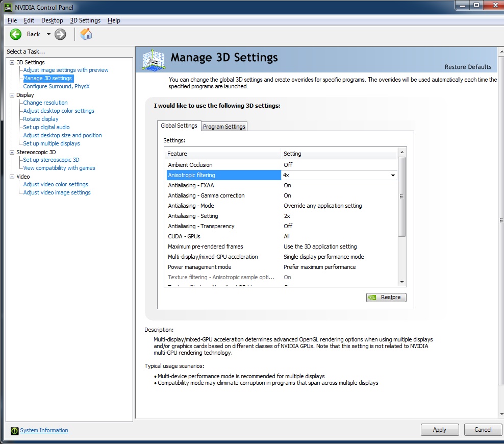Open Set up stereoscopic 3D
The image size is (504, 444).
(51, 160)
